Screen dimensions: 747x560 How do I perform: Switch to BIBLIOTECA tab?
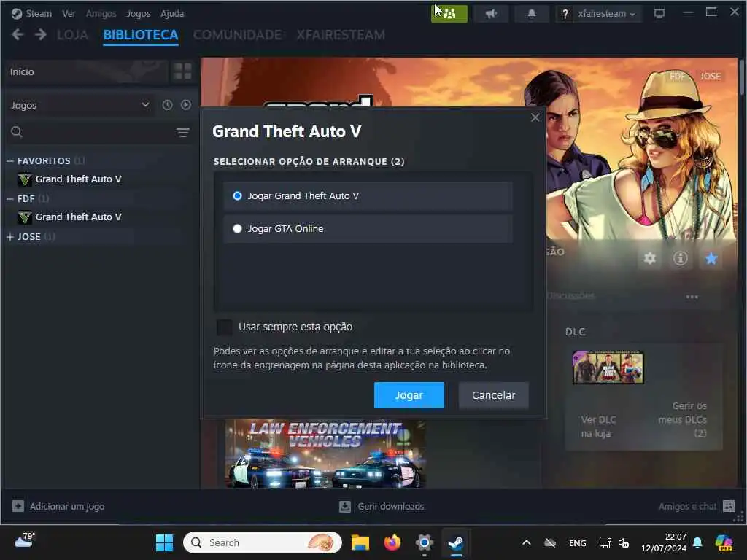[x=141, y=35]
